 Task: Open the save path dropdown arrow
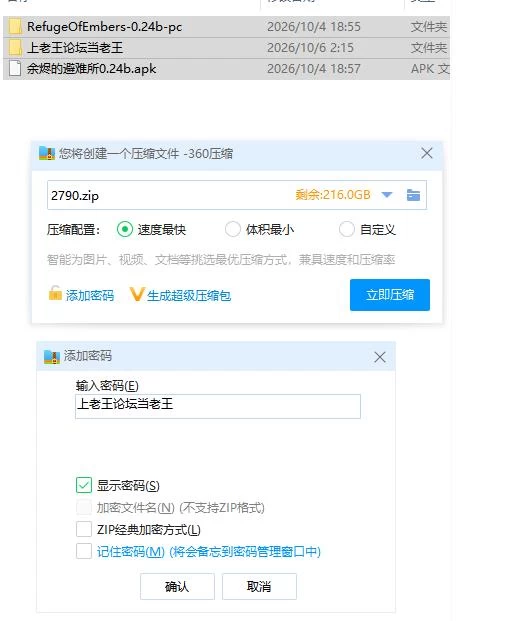[x=387, y=195]
